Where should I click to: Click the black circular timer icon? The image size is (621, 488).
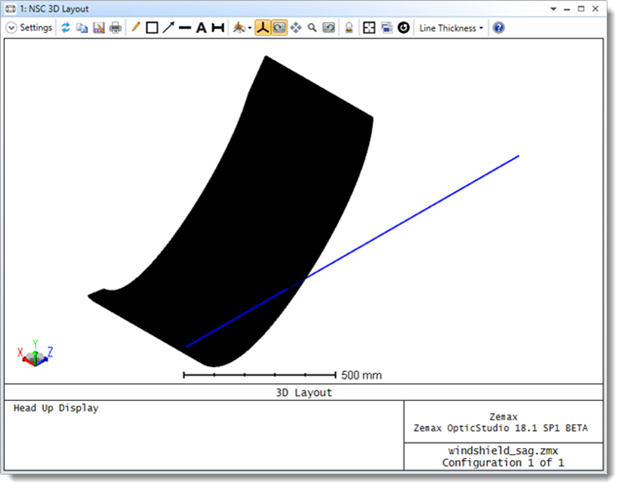tap(404, 28)
